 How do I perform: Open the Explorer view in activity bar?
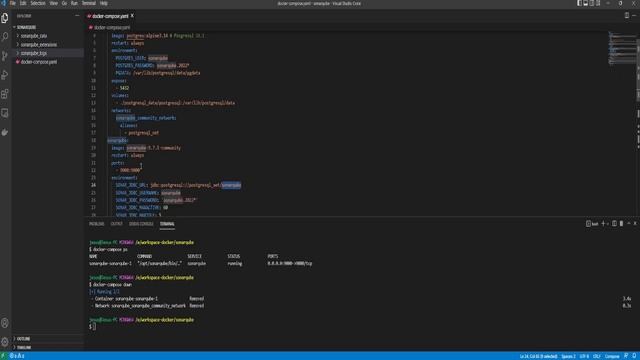click(5, 18)
